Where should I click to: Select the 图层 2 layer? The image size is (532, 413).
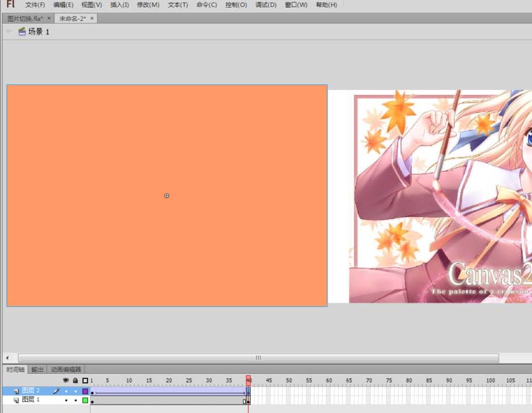coord(31,391)
